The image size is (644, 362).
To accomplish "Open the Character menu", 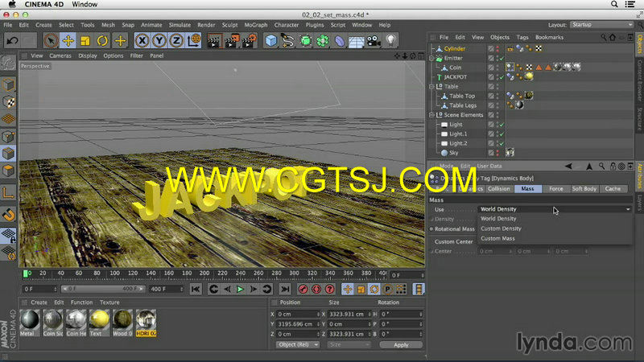I will [287, 25].
